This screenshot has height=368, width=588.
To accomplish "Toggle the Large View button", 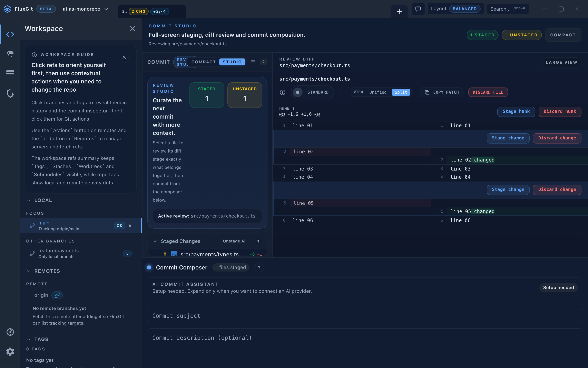I will point(561,62).
